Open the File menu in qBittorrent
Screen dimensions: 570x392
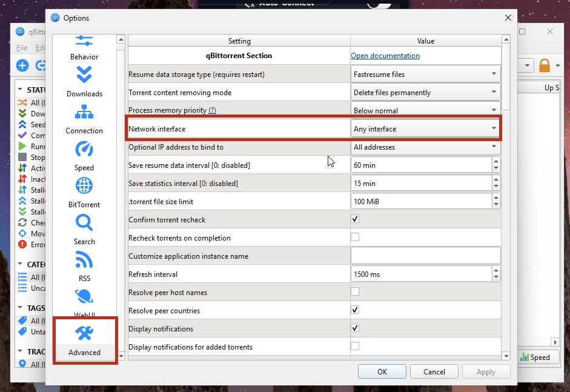point(22,48)
